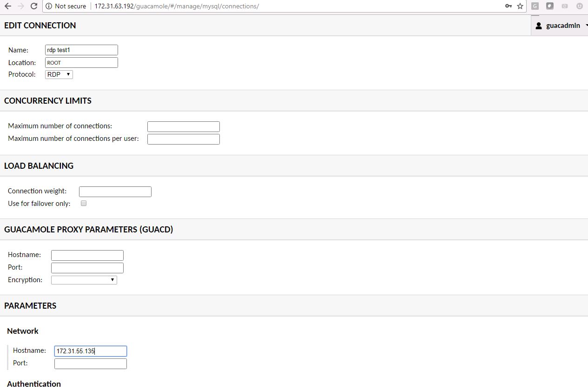Screen dimensions: 588x390
Task: Click the LOAD BALANCING section header
Action: (x=39, y=165)
